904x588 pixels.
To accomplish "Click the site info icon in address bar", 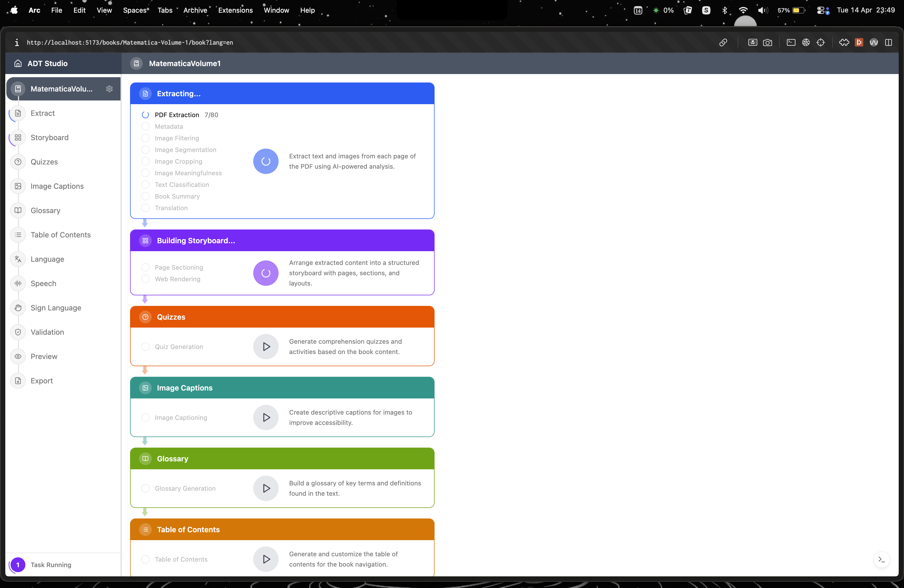I will tap(17, 43).
